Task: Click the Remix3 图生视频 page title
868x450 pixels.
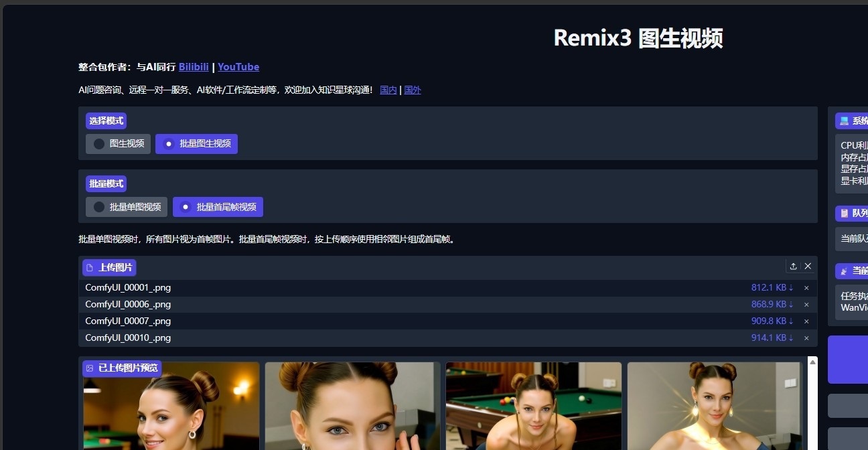Action: tap(638, 38)
